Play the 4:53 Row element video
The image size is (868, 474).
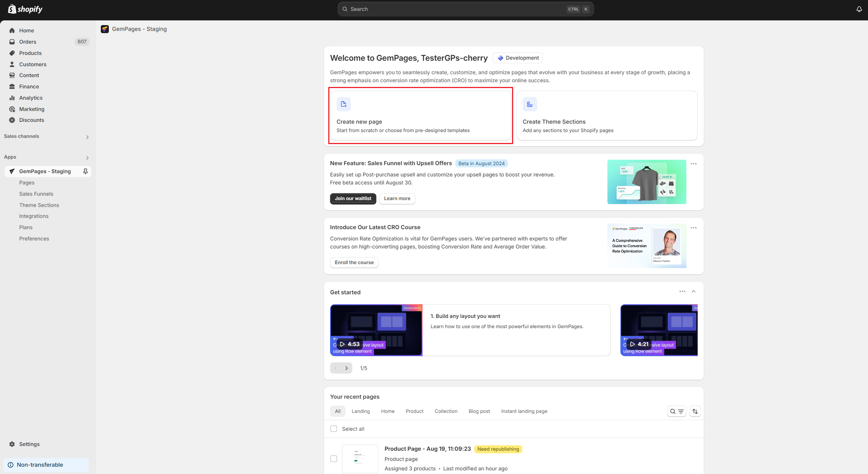[349, 344]
